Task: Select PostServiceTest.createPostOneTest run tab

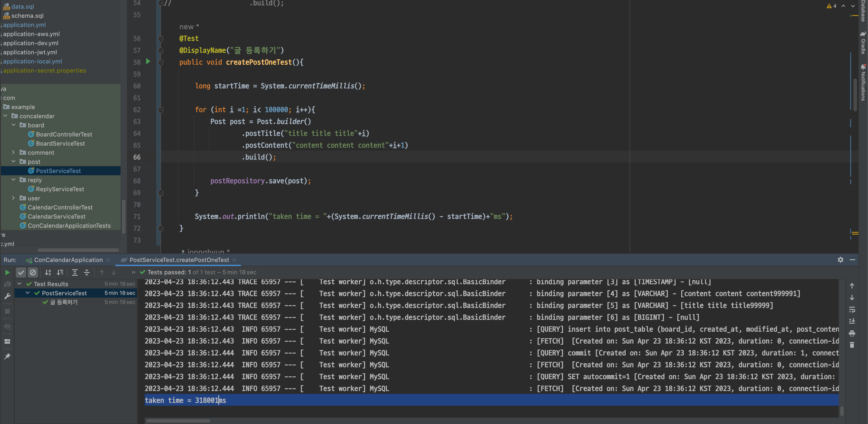Action: click(x=179, y=260)
